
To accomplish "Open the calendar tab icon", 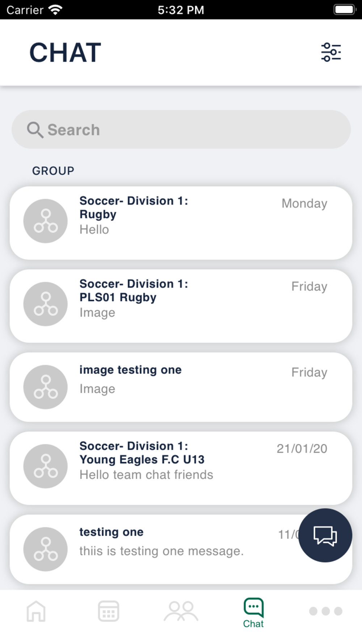I will [x=109, y=611].
